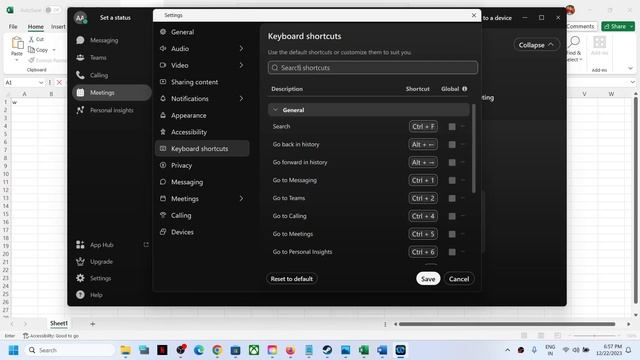Expand Notifications settings submenu arrow
Viewport: 640px width, 360px height.
point(241,99)
